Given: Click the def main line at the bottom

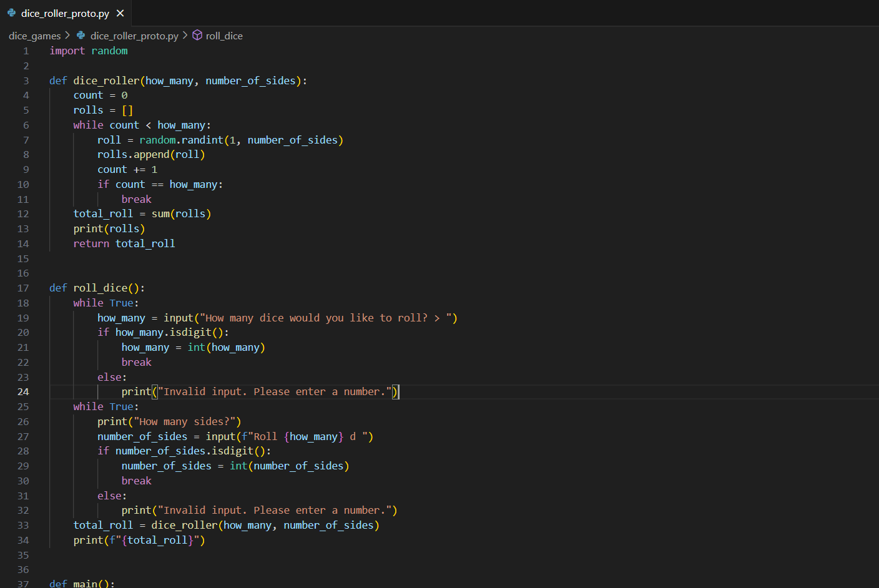Looking at the screenshot, I should click(x=81, y=583).
